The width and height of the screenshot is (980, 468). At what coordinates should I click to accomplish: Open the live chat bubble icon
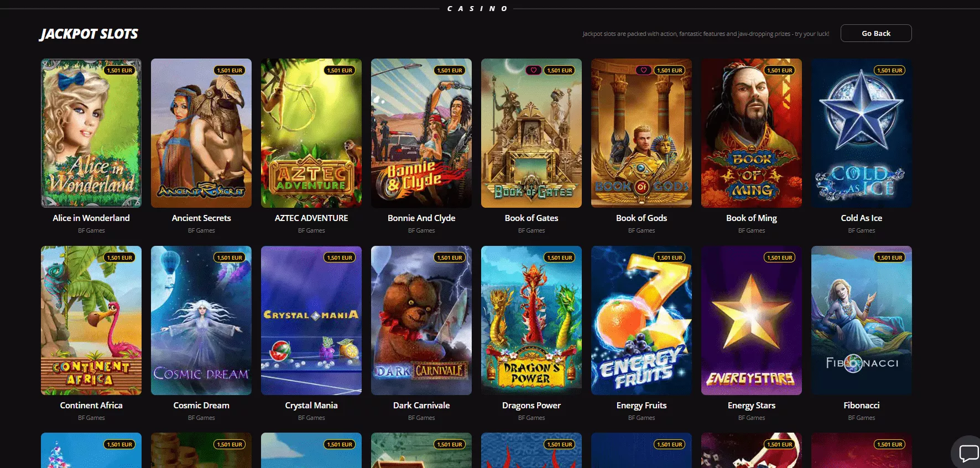click(968, 453)
